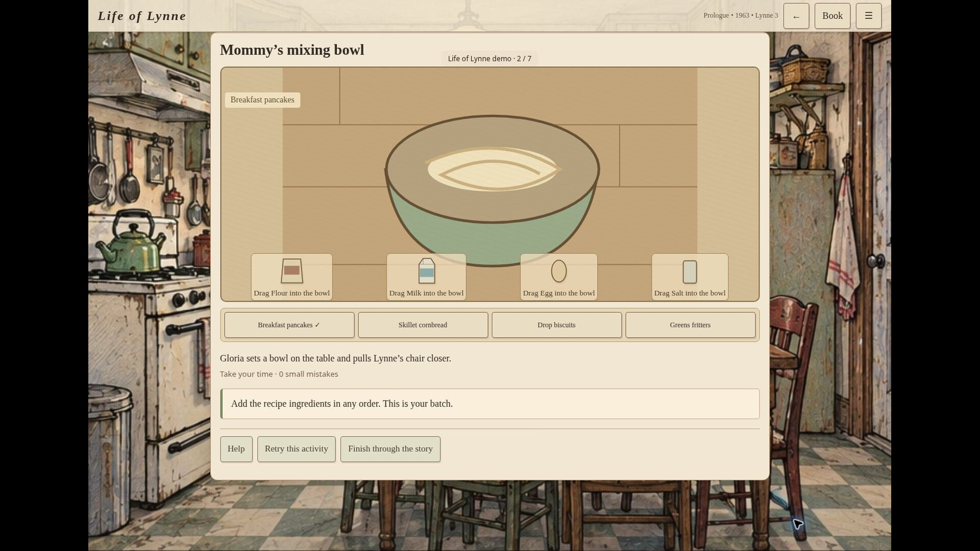The height and width of the screenshot is (551, 980).
Task: Click the back arrow button
Action: (x=796, y=16)
